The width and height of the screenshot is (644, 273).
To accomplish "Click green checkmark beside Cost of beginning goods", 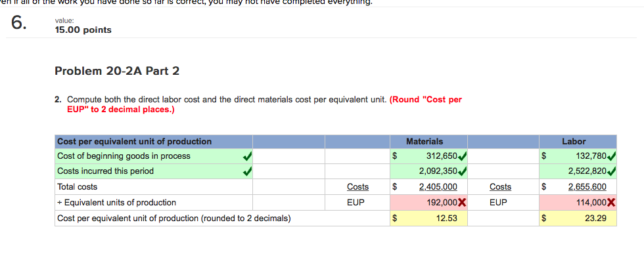I will pos(246,156).
